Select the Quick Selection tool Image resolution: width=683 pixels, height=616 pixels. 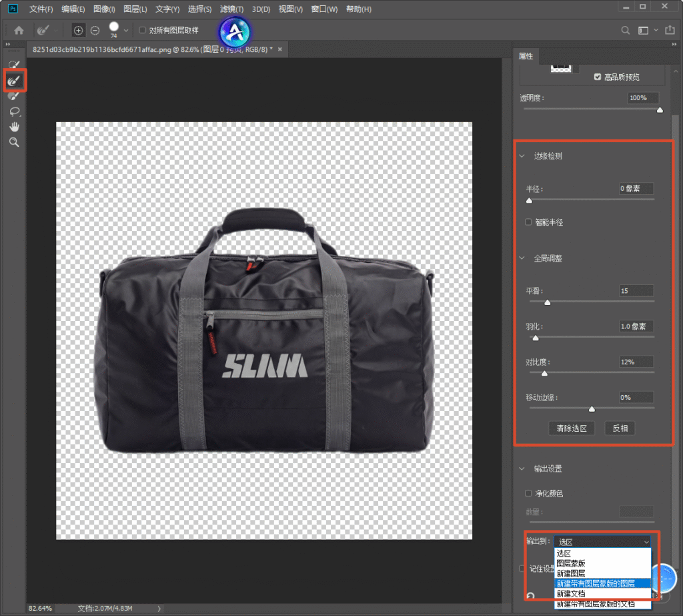(15, 65)
